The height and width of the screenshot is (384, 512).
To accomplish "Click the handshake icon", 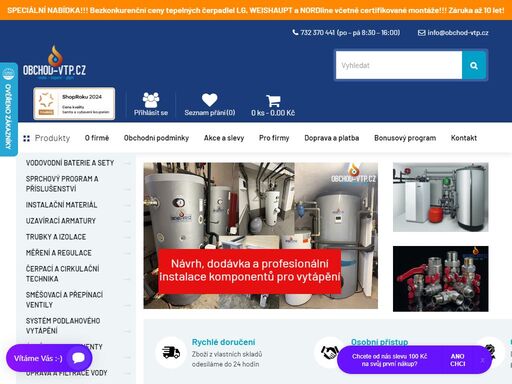I will click(x=329, y=352).
